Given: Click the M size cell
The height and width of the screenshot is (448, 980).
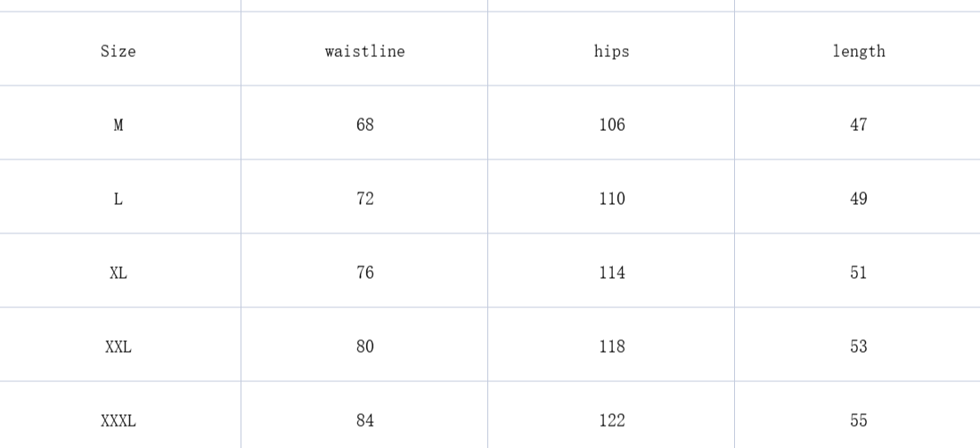Looking at the screenshot, I should point(118,125).
